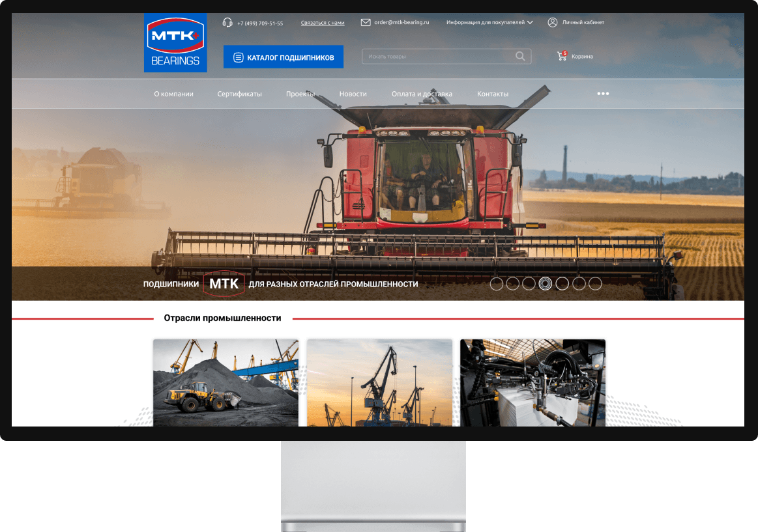
Task: Open the Новости menu item
Action: point(353,94)
